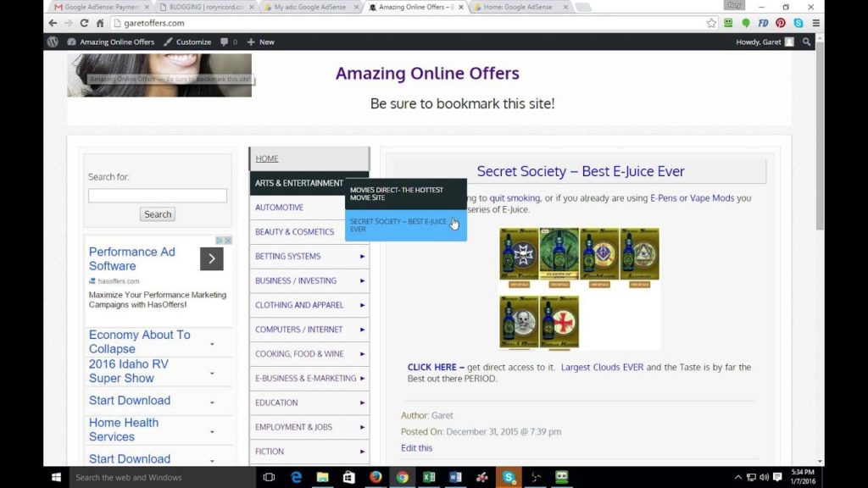The height and width of the screenshot is (488, 868).
Task: Follow the CLICK HERE link
Action: pyautogui.click(x=436, y=367)
